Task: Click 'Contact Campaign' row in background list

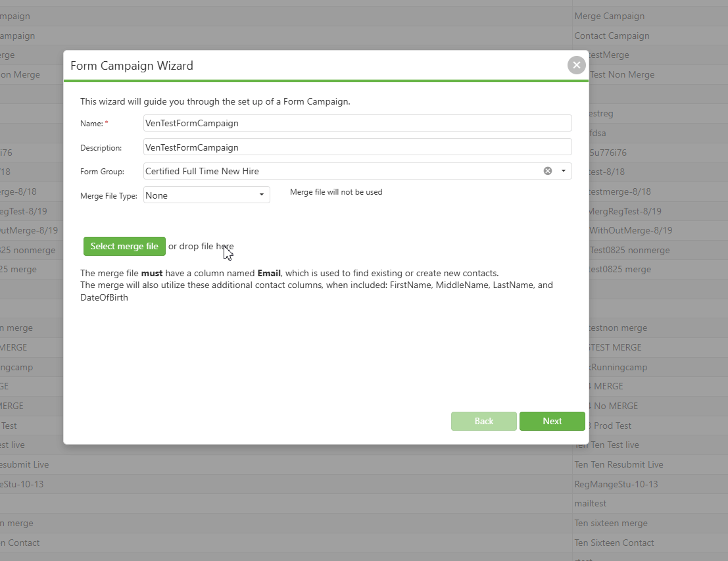Action: 612,36
